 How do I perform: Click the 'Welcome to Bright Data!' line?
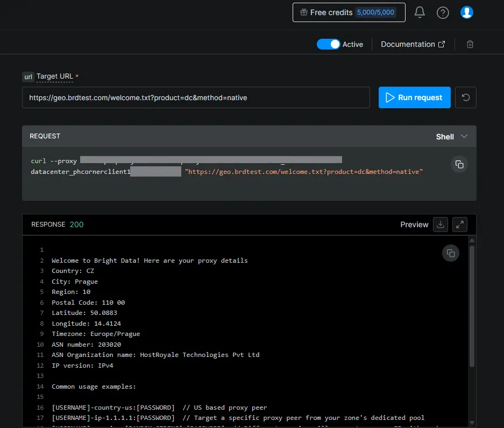point(150,261)
